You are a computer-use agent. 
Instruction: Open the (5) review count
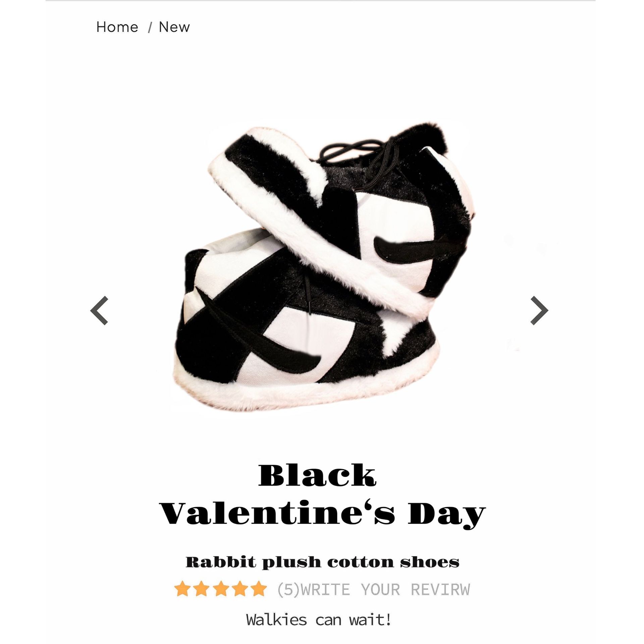point(288,589)
